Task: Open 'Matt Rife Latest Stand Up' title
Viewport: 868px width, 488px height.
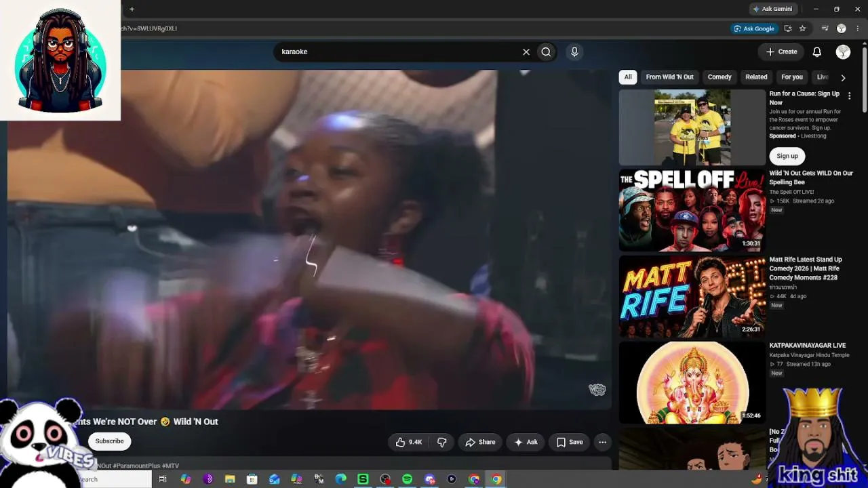Action: pyautogui.click(x=806, y=268)
